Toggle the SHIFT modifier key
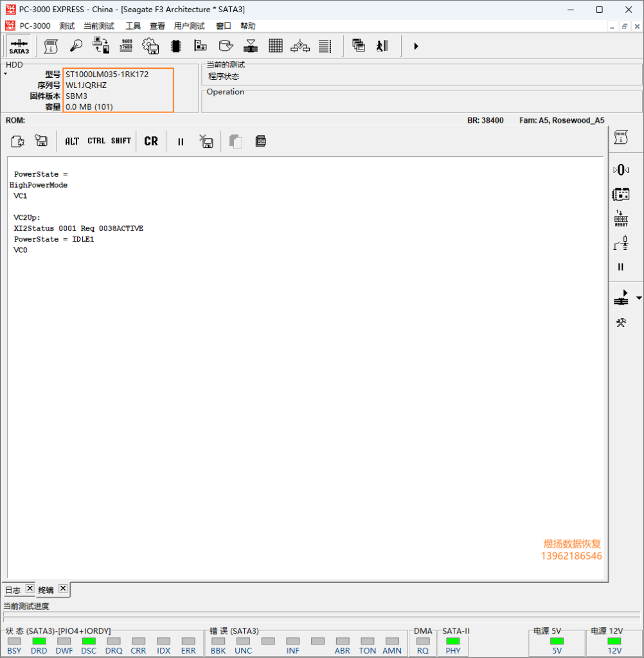The height and width of the screenshot is (658, 644). (121, 141)
